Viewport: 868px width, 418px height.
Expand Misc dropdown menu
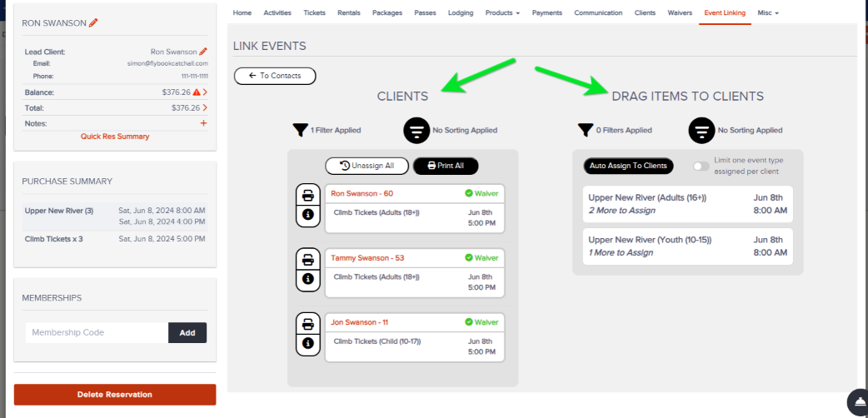click(x=768, y=12)
